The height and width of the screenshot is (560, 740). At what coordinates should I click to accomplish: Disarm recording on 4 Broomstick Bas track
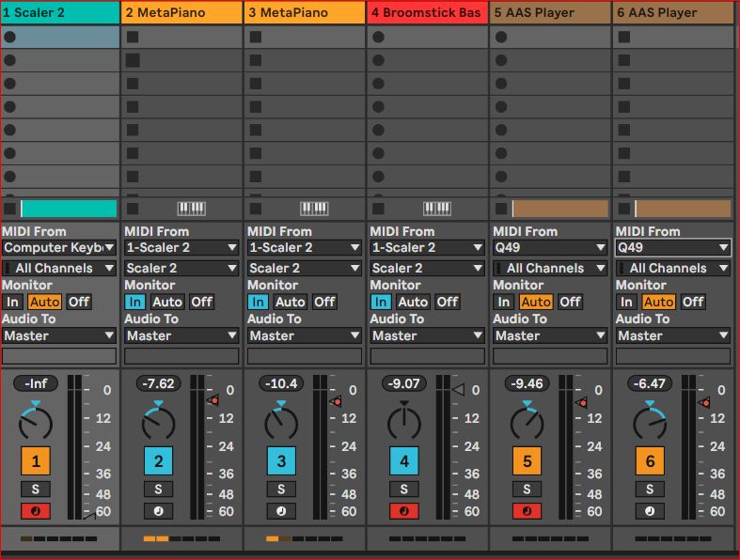click(x=404, y=511)
